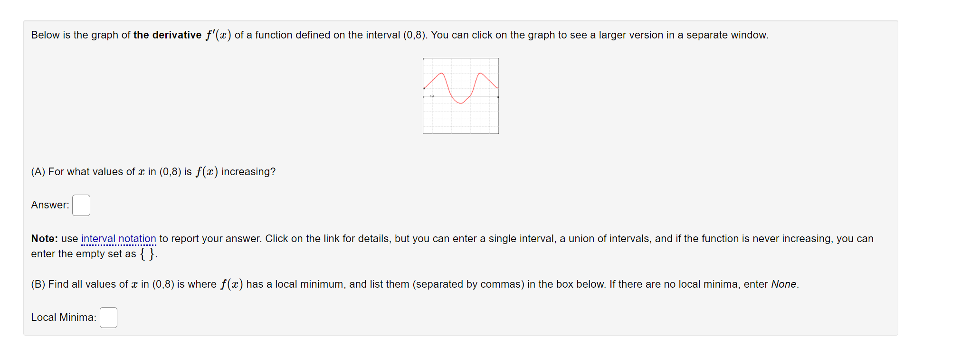Open the interval notation help link
This screenshot has height=347, width=980.
click(119, 238)
